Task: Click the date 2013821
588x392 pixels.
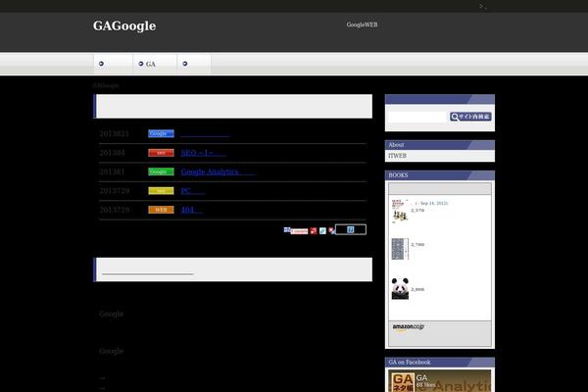Action: pyautogui.click(x=115, y=134)
